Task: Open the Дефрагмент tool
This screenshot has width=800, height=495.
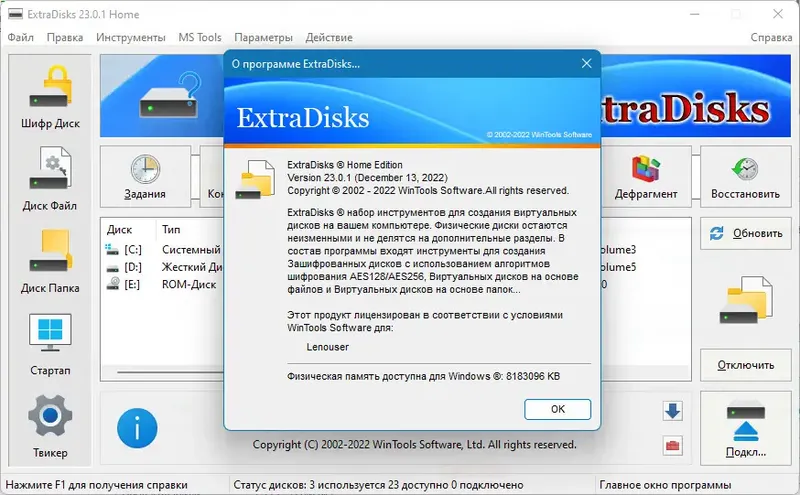Action: click(x=646, y=177)
